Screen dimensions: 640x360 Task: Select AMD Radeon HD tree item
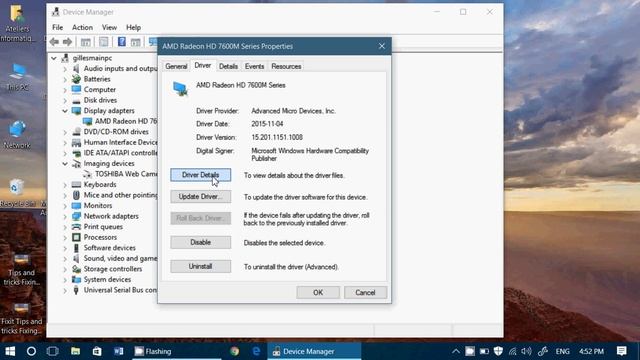(x=121, y=121)
